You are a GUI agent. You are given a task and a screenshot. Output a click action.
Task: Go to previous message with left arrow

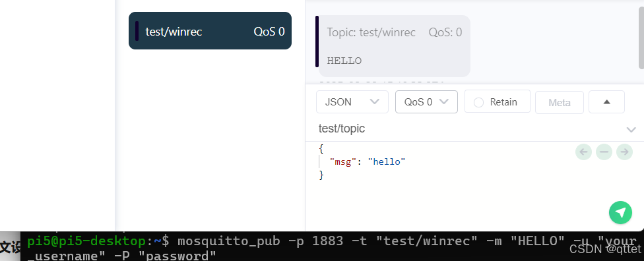point(583,152)
